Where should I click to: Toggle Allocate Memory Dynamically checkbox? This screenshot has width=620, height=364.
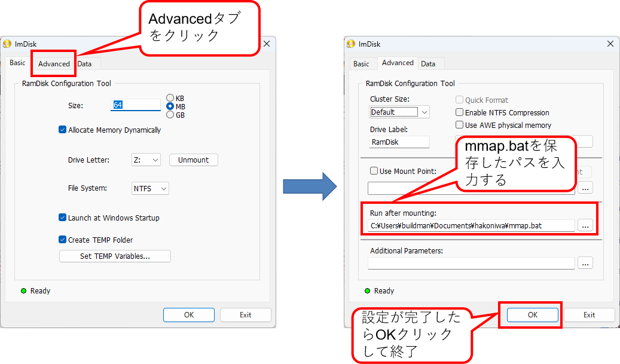(62, 130)
